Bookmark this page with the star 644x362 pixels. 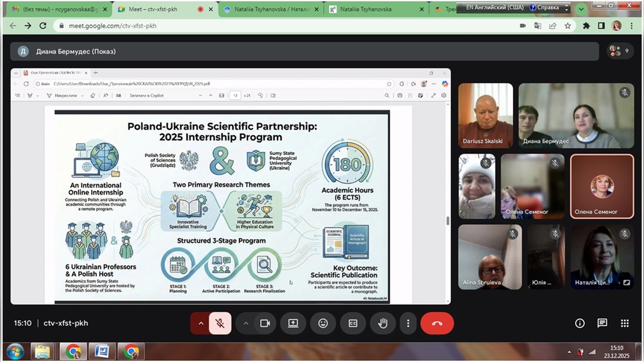point(568,26)
